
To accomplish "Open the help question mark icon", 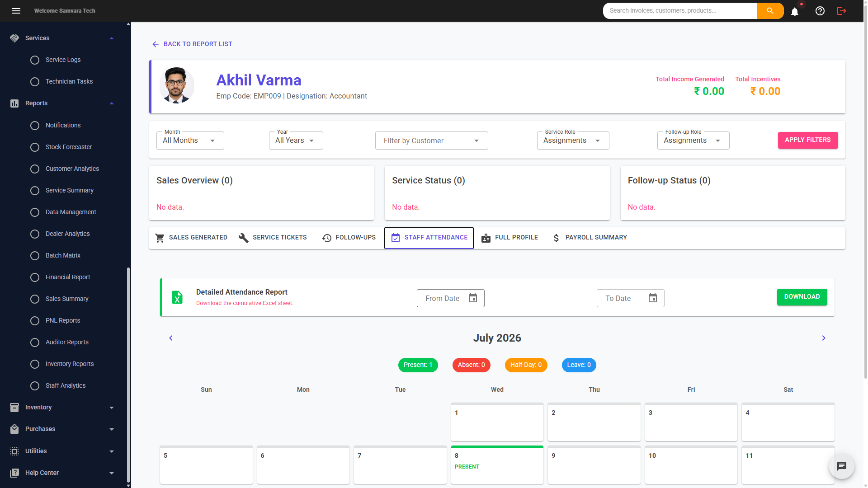I will pyautogui.click(x=820, y=11).
